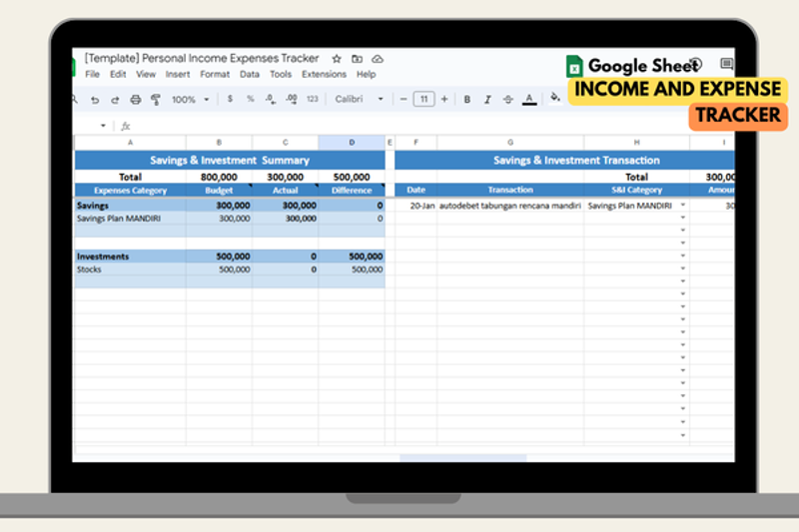Click the 'Transaction' column header cell
The width and height of the screenshot is (799, 532).
point(510,190)
